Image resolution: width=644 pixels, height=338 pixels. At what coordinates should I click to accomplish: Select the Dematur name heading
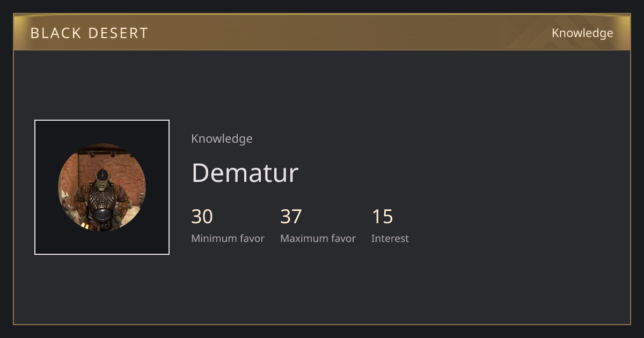click(x=245, y=173)
